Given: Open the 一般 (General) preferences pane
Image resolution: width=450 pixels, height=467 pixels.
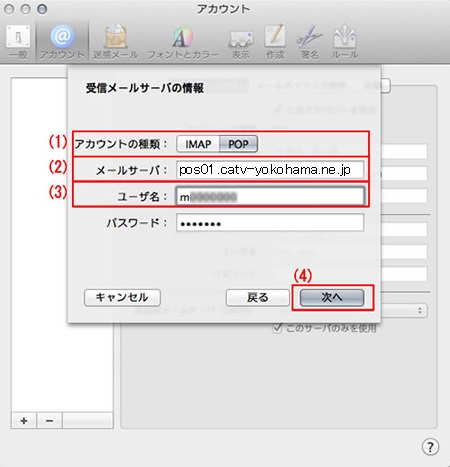Looking at the screenshot, I should (18, 42).
